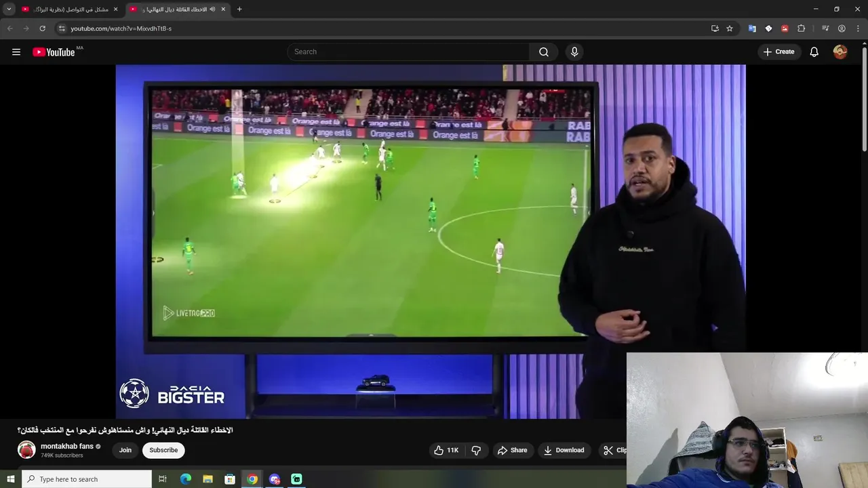Mute tab via speaker icon on tab
Screen dimensions: 868x488
click(212, 9)
